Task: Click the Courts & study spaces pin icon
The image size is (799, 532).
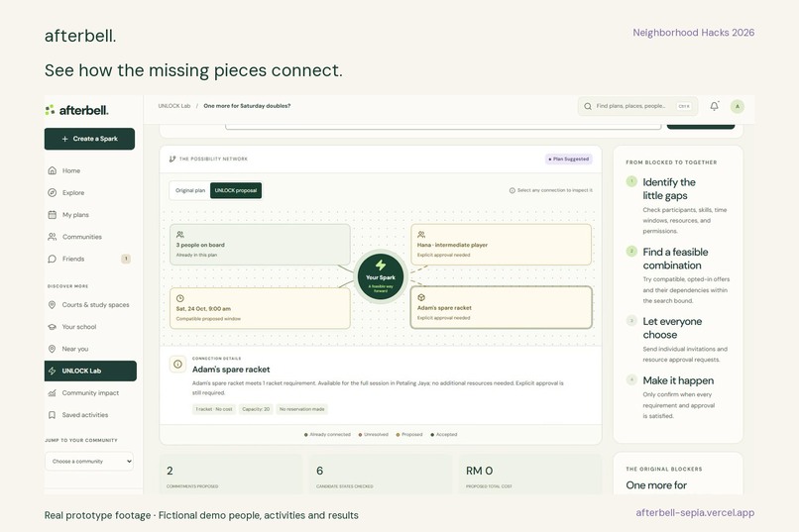Action: [x=52, y=304]
